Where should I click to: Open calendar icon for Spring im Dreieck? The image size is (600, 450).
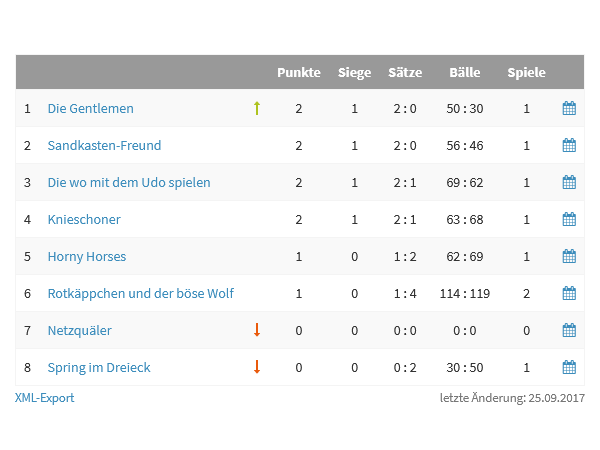[569, 367]
